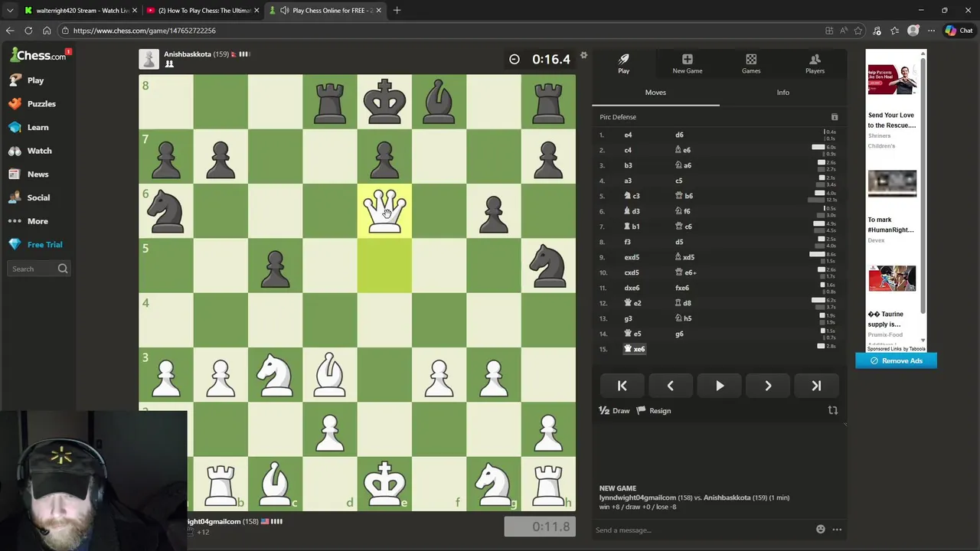Image resolution: width=980 pixels, height=551 pixels.
Task: Open chat options three-dot menu
Action: coord(837,530)
